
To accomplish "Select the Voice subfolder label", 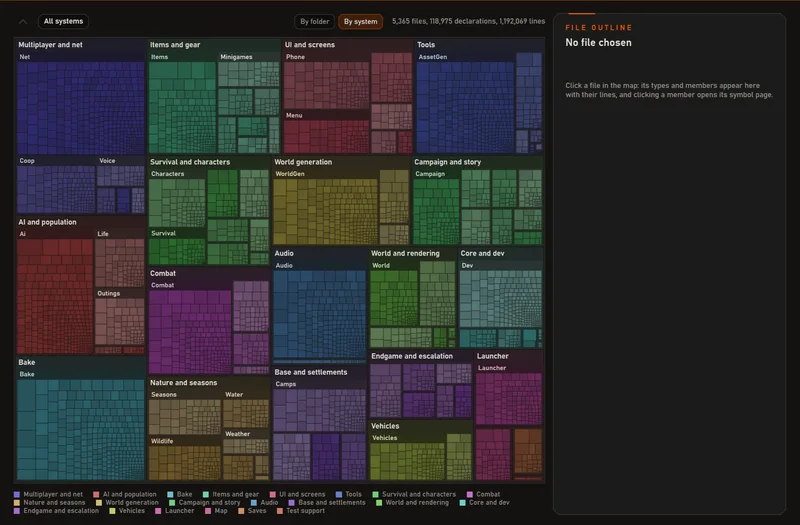I will point(107,161).
